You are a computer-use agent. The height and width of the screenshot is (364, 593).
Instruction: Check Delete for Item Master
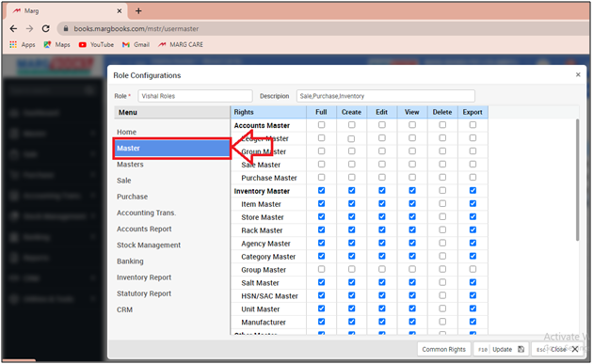[x=442, y=203]
